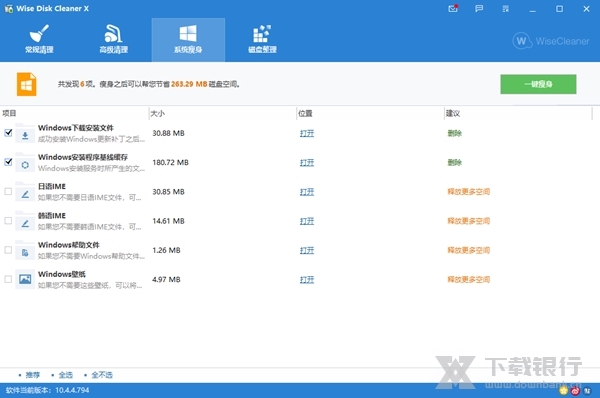Open the feedback chat icon

point(479,8)
